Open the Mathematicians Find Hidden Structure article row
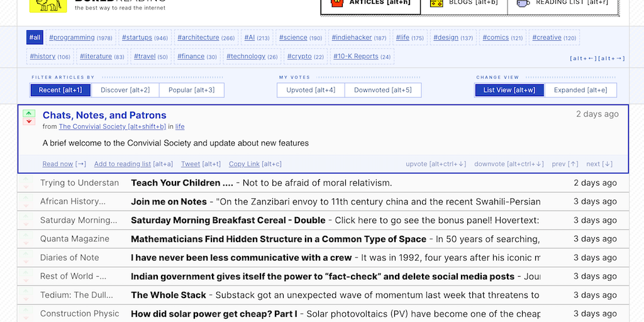 click(x=278, y=239)
